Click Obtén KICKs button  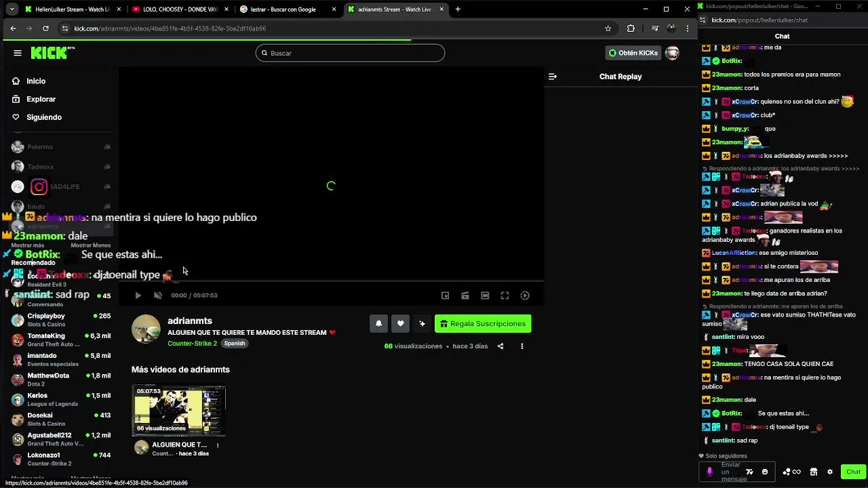[x=633, y=53]
